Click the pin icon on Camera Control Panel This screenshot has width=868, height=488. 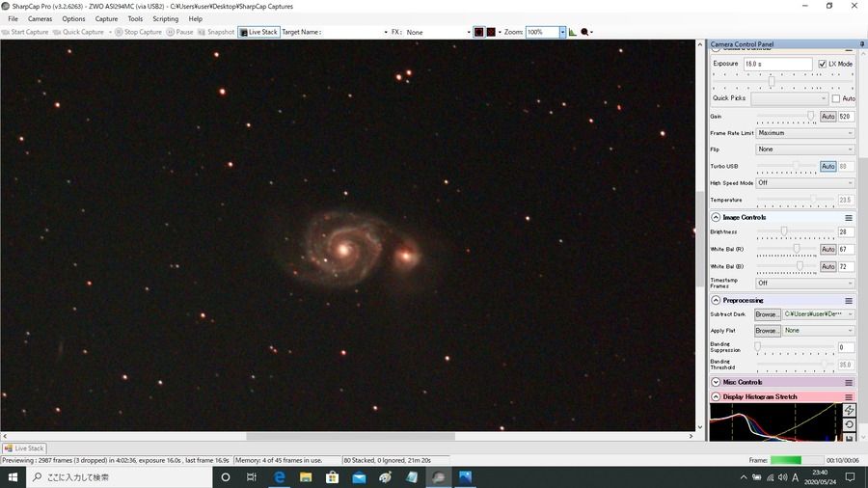pyautogui.click(x=862, y=44)
